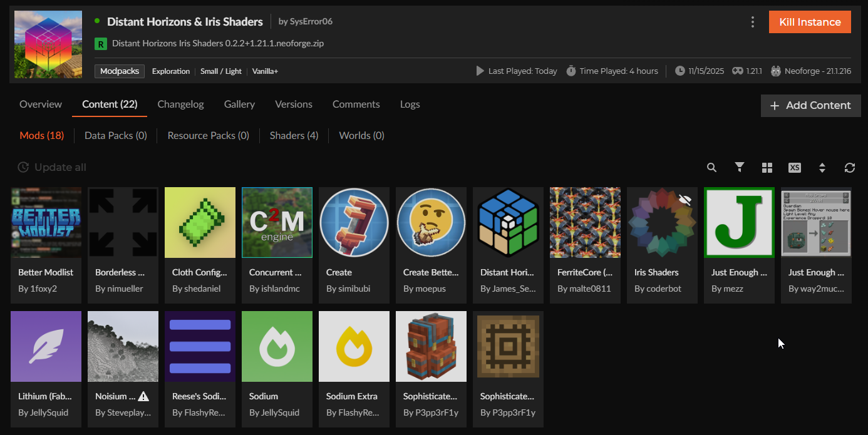Select the green Sodium flame icon
The width and height of the screenshot is (868, 435).
tap(277, 346)
